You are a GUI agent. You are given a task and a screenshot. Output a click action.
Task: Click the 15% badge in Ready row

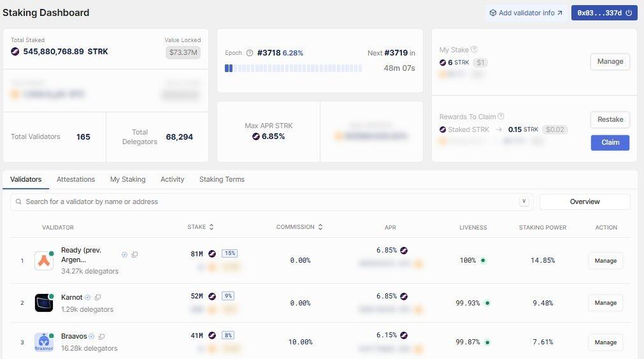coord(229,253)
